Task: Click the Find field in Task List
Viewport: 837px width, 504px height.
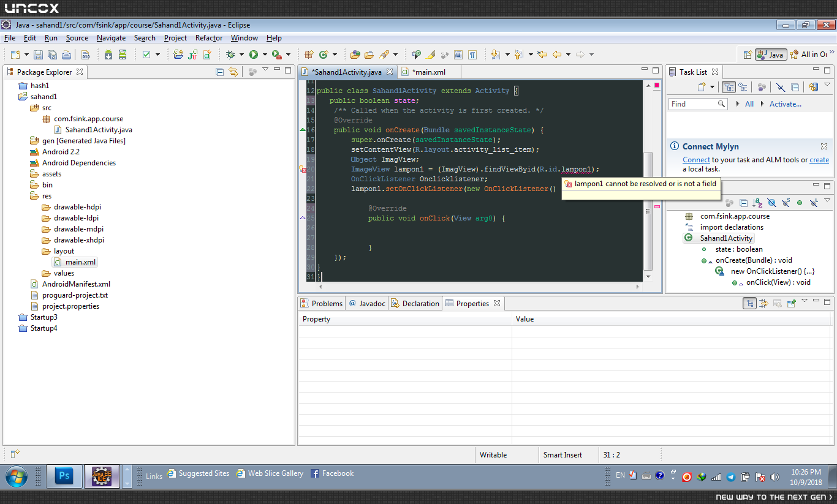Action: point(697,104)
